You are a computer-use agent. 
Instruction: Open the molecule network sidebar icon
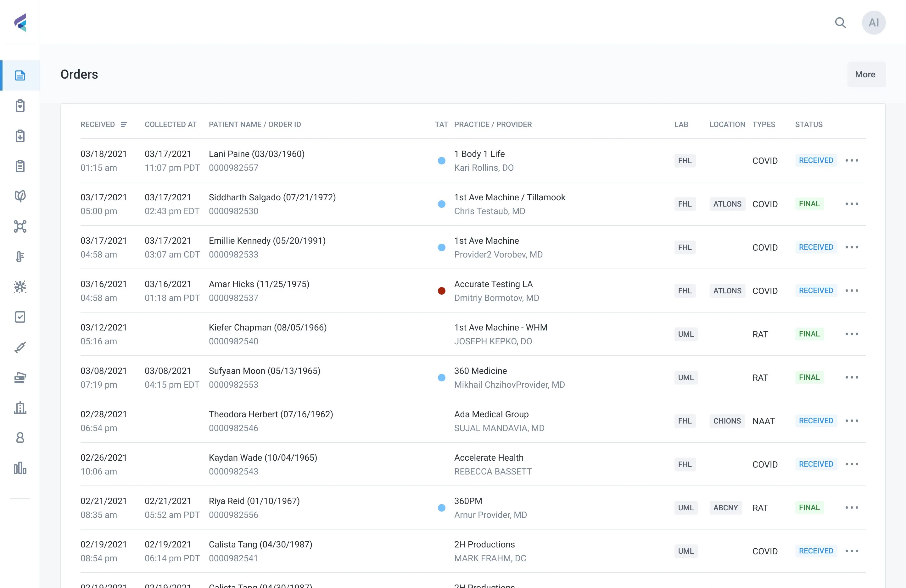tap(20, 226)
